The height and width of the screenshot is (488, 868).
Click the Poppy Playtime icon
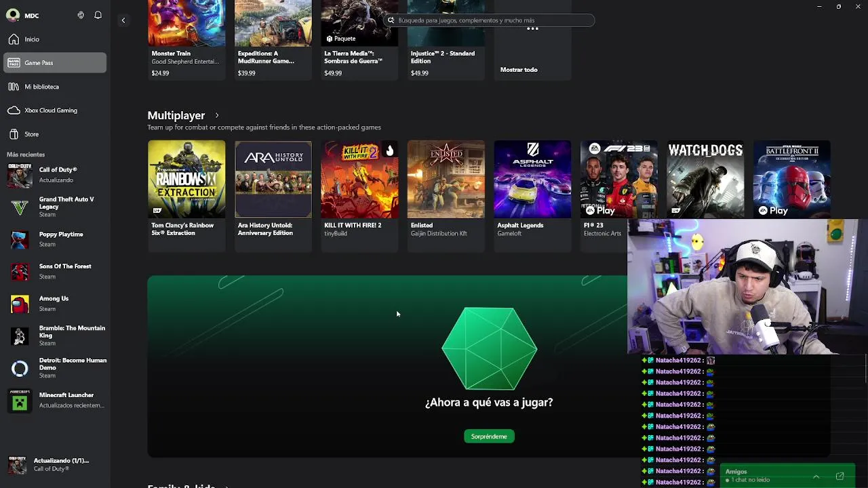click(20, 239)
